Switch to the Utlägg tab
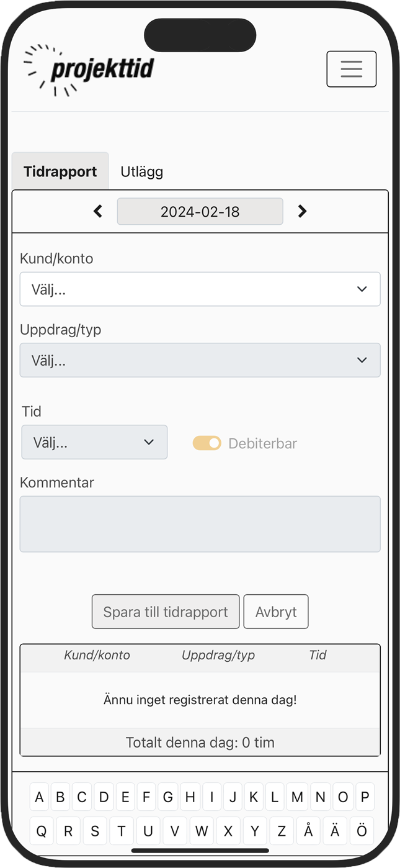The image size is (400, 868). [x=141, y=172]
